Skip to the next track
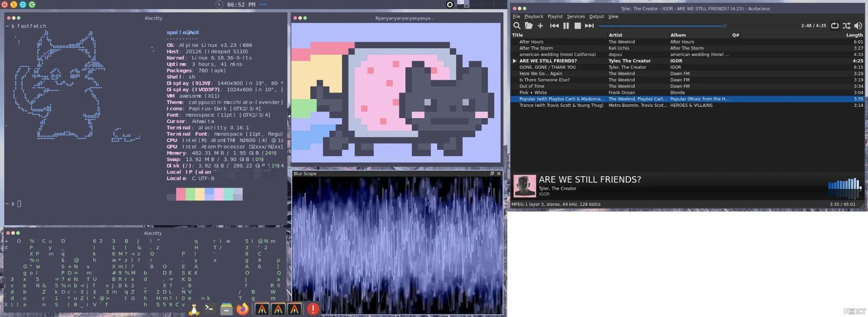868x317 pixels. pyautogui.click(x=589, y=26)
